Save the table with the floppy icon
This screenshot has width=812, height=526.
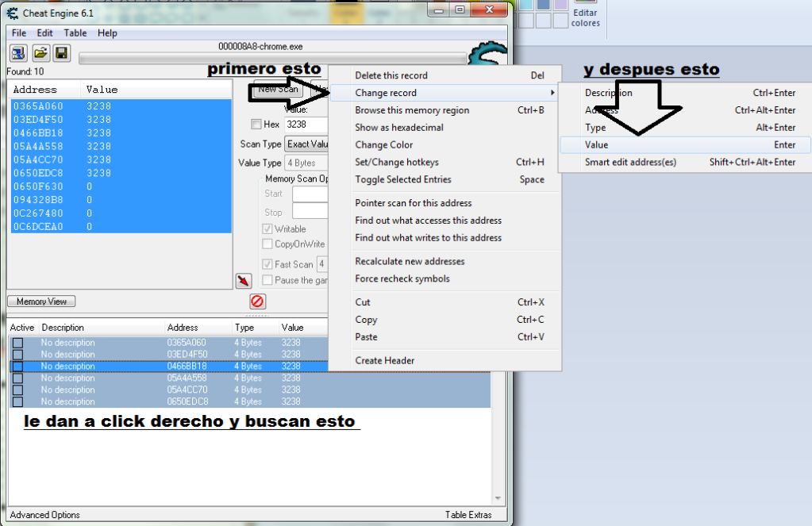(x=62, y=53)
